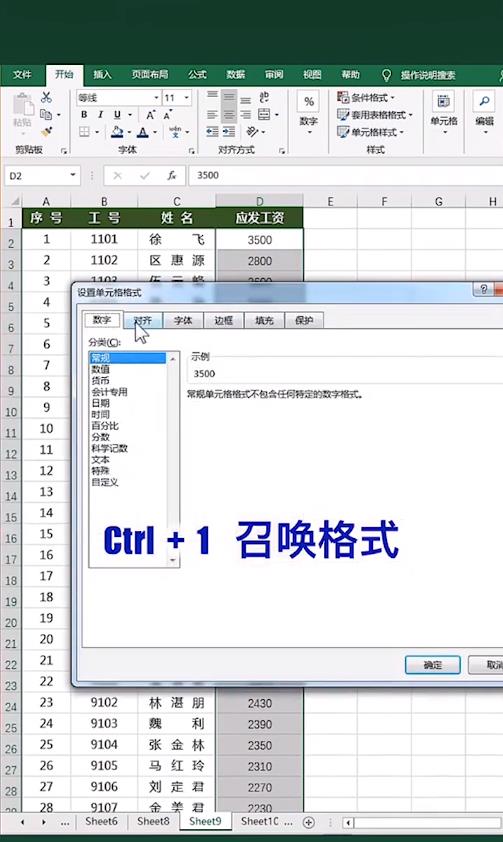Open the Name Box D2 dropdown arrow
This screenshot has width=503, height=842.
72,176
